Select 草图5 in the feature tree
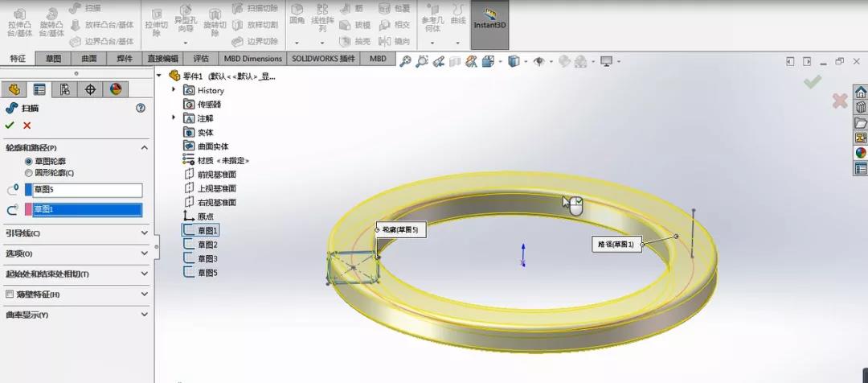 tap(208, 273)
